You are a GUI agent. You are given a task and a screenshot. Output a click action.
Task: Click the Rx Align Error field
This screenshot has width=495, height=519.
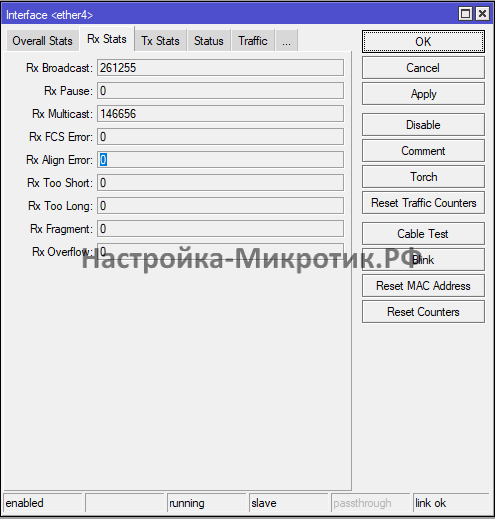click(x=220, y=160)
